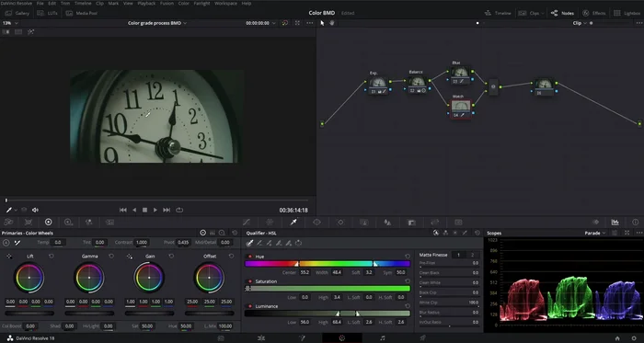
Task: Open the Clip node graph mode dropdown
Action: (x=580, y=23)
